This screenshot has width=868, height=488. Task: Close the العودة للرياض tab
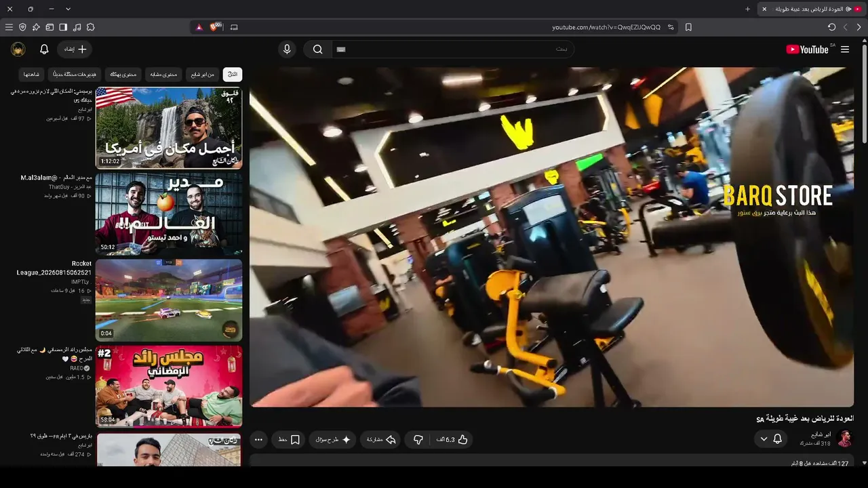point(764,9)
